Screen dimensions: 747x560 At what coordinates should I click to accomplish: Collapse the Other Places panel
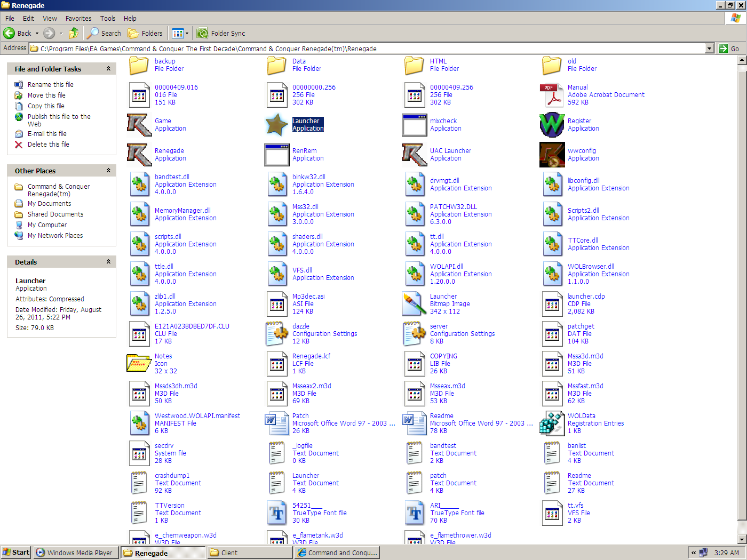pyautogui.click(x=108, y=171)
